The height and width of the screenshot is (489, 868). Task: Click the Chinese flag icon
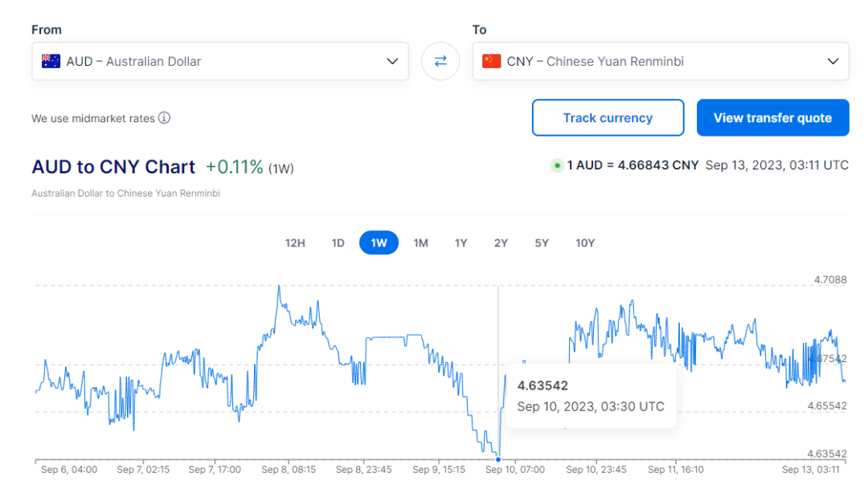coord(491,61)
